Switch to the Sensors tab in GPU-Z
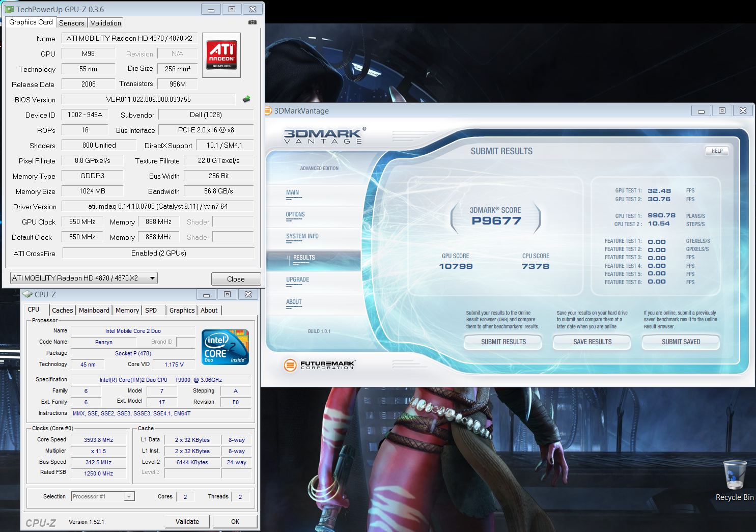 click(x=71, y=23)
